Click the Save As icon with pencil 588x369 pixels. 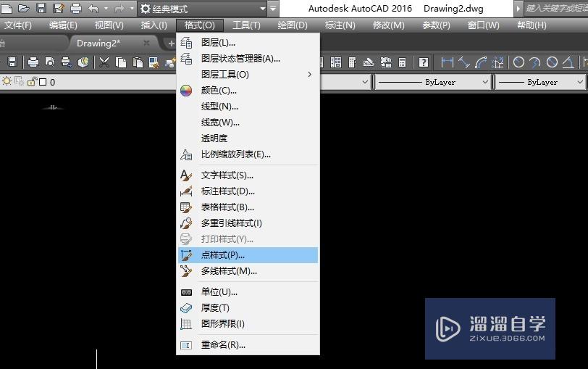tap(59, 8)
